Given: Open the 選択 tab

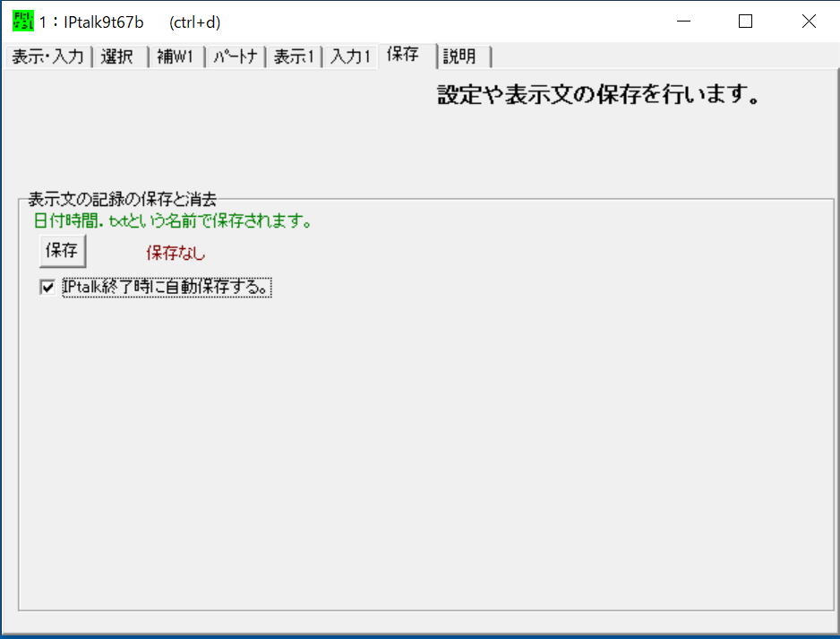Looking at the screenshot, I should 117,56.
